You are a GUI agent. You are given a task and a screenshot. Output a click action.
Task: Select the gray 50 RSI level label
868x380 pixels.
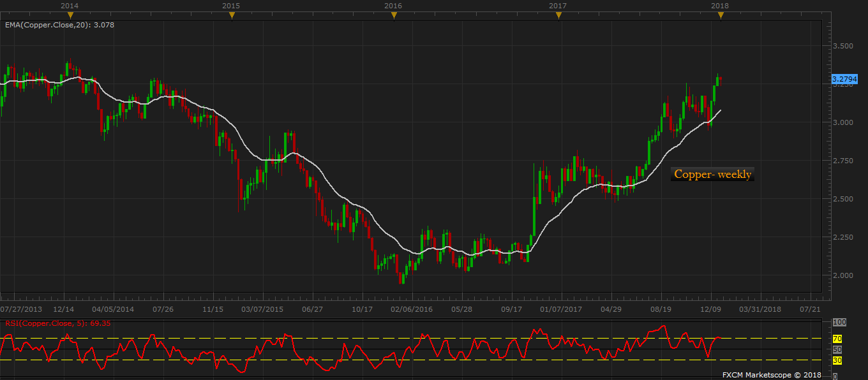pyautogui.click(x=837, y=349)
